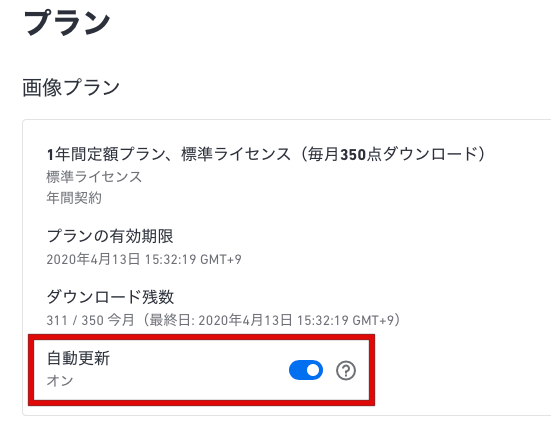Select the オン status text

(60, 381)
